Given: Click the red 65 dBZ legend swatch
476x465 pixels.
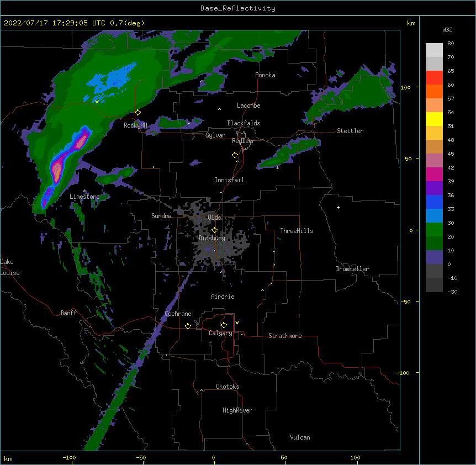Looking at the screenshot, I should [434, 77].
